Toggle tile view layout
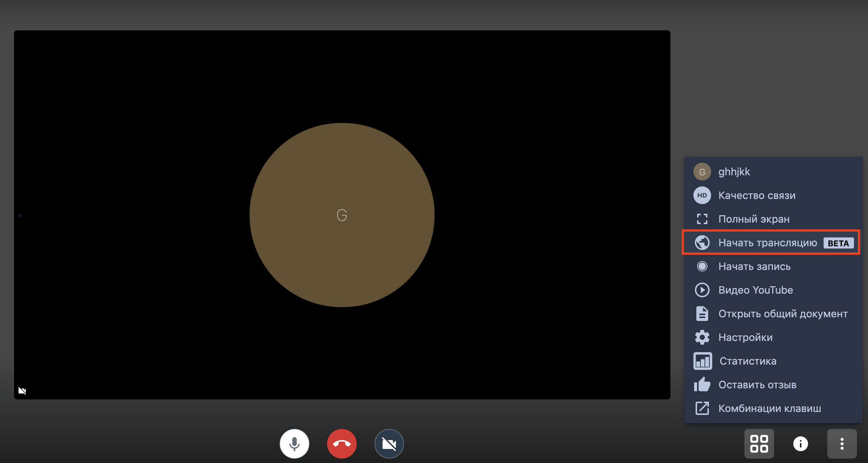The width and height of the screenshot is (868, 463). click(759, 443)
